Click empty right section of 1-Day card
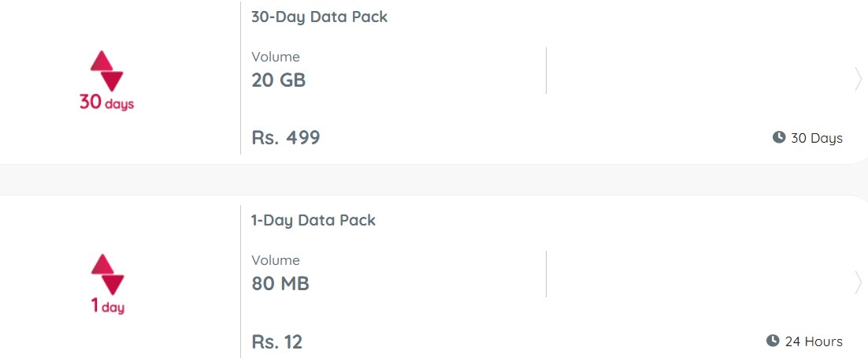 tap(699, 274)
